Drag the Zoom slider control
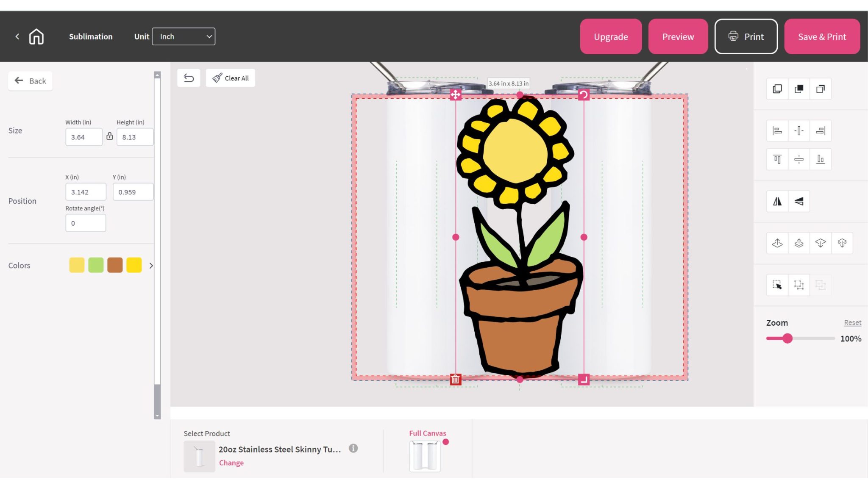Screen dimensions: 868x488 [x=786, y=338]
